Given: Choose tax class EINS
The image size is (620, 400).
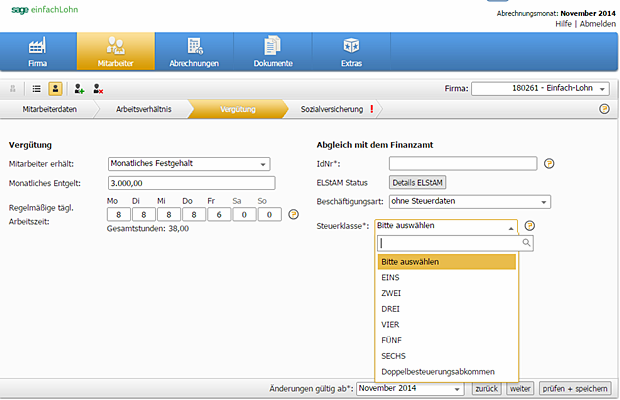Looking at the screenshot, I should [x=447, y=277].
